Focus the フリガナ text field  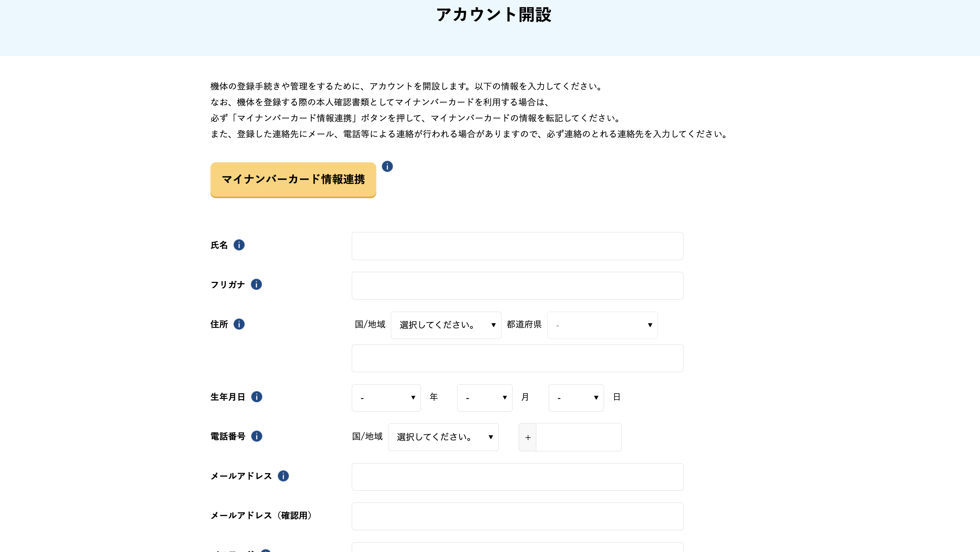517,286
